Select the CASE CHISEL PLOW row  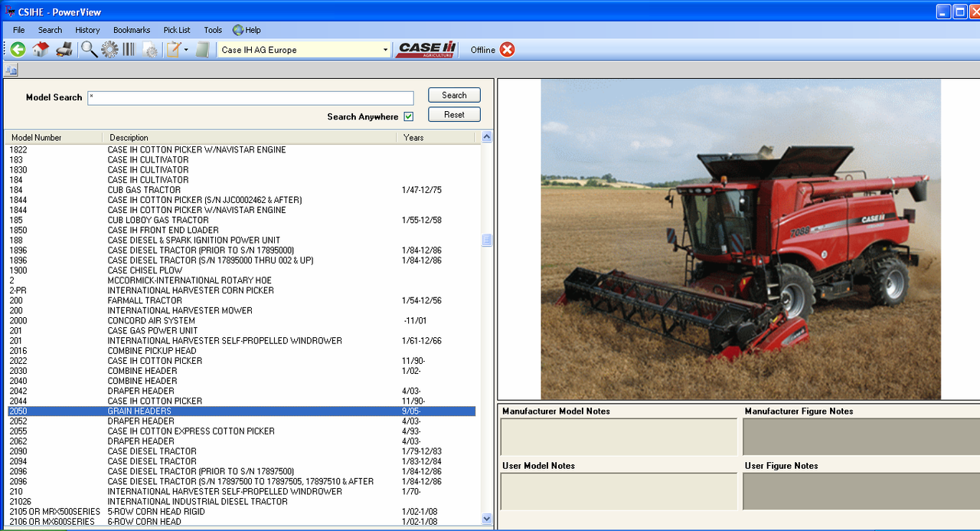pyautogui.click(x=241, y=270)
